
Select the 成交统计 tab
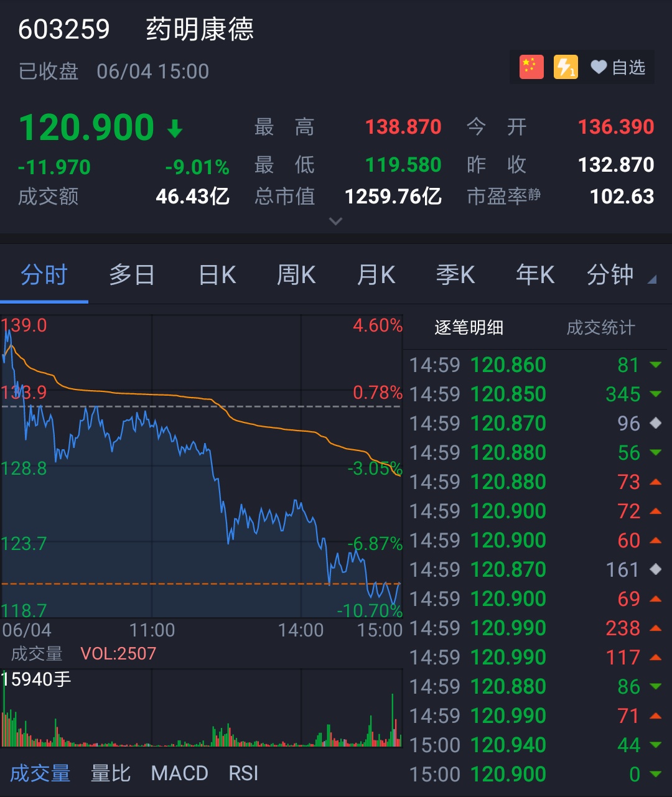pyautogui.click(x=601, y=328)
